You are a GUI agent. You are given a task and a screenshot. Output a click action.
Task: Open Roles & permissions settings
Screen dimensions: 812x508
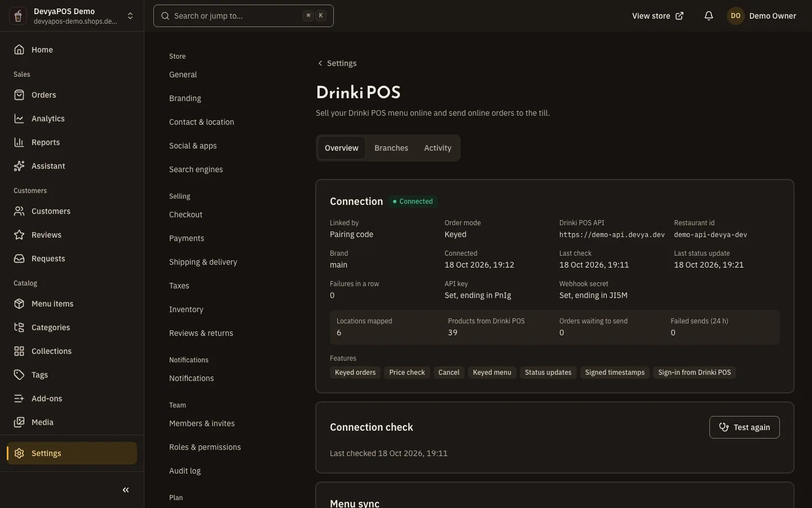[x=205, y=447]
